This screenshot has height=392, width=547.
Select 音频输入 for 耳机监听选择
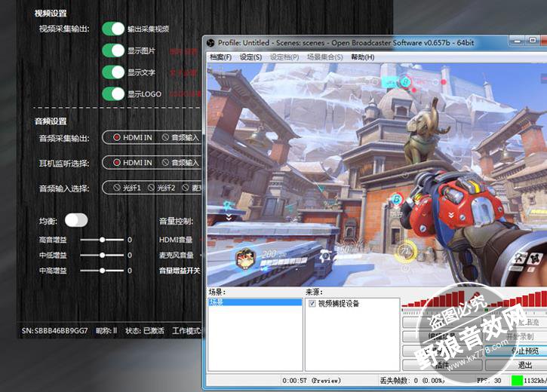[180, 163]
